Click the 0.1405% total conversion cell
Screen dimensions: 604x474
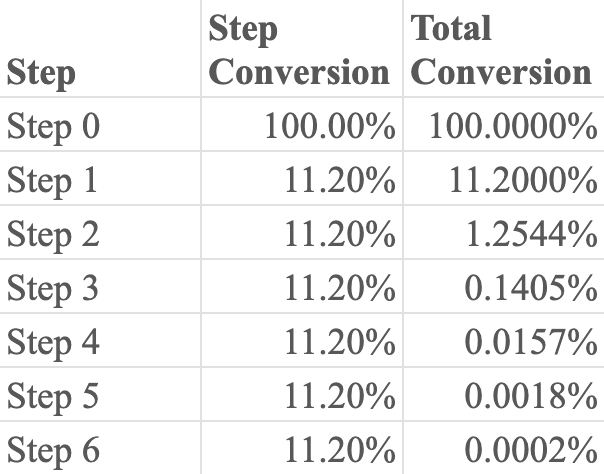pyautogui.click(x=531, y=289)
